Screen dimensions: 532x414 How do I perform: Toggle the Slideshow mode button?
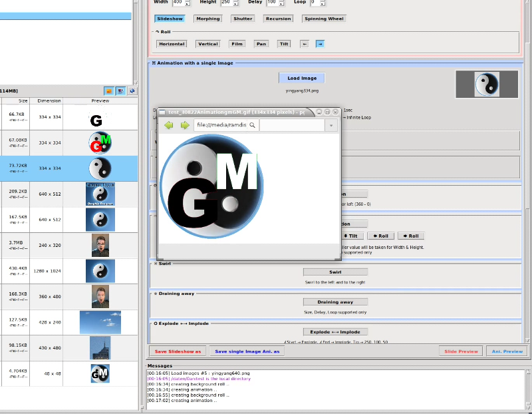point(170,19)
